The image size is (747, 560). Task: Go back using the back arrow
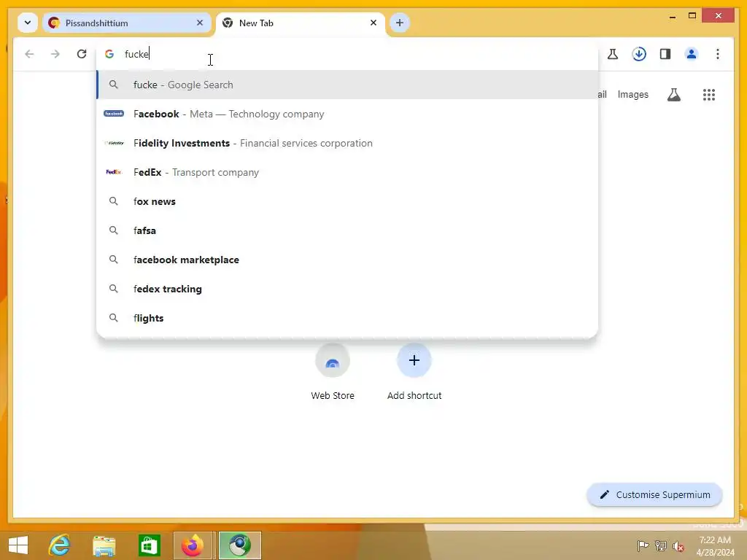29,54
